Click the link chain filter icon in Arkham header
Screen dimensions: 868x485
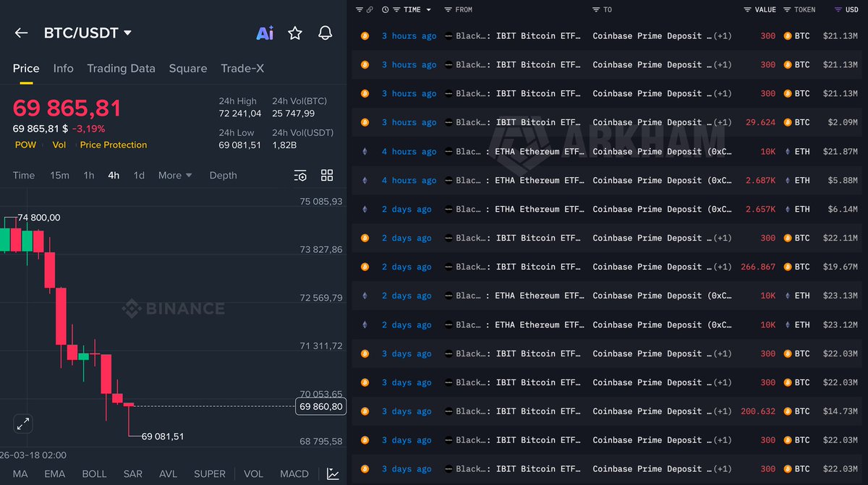[370, 9]
